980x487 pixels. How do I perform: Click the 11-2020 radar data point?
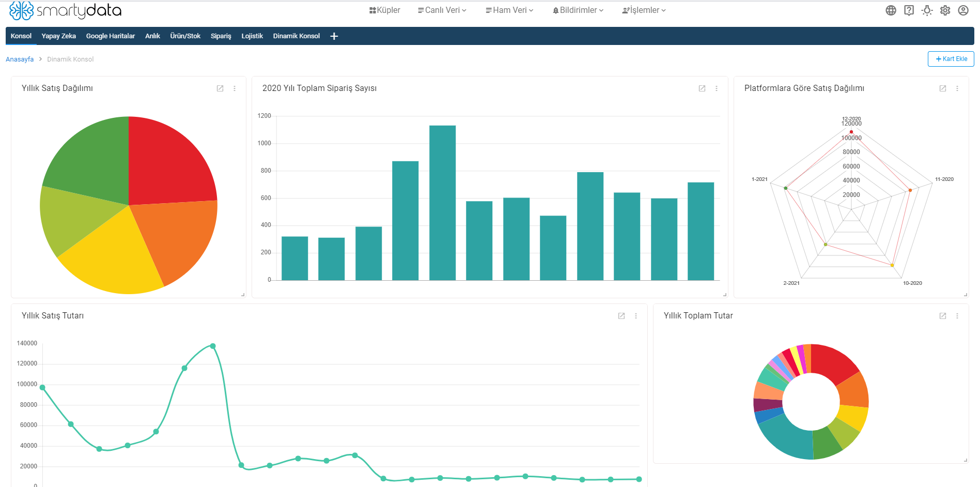[910, 190]
